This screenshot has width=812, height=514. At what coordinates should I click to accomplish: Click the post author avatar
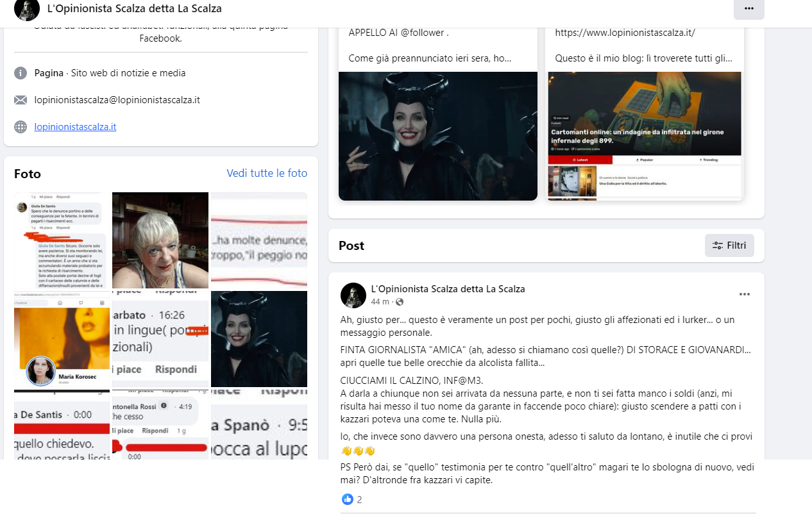353,295
